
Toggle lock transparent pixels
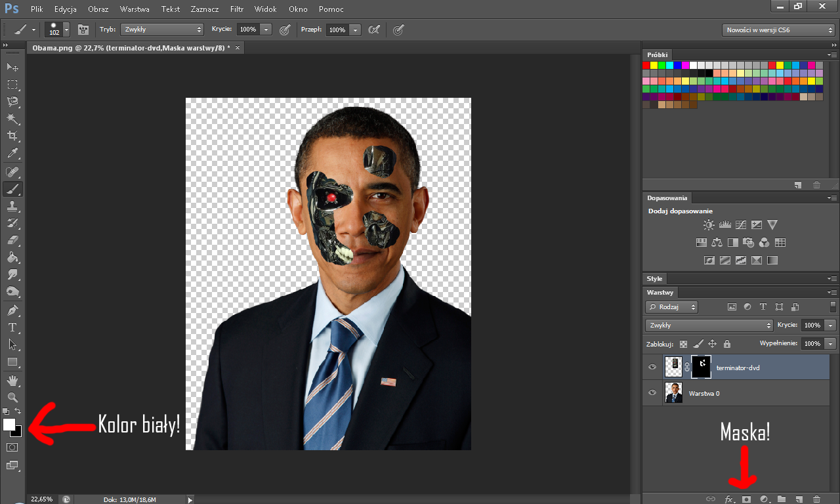pos(683,343)
